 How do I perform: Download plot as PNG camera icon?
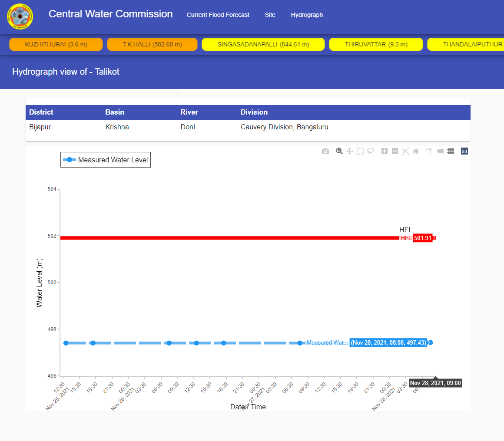pyautogui.click(x=325, y=151)
